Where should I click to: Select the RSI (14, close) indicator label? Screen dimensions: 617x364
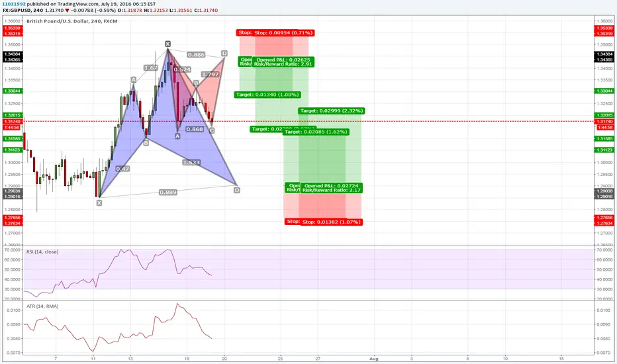tap(42, 252)
